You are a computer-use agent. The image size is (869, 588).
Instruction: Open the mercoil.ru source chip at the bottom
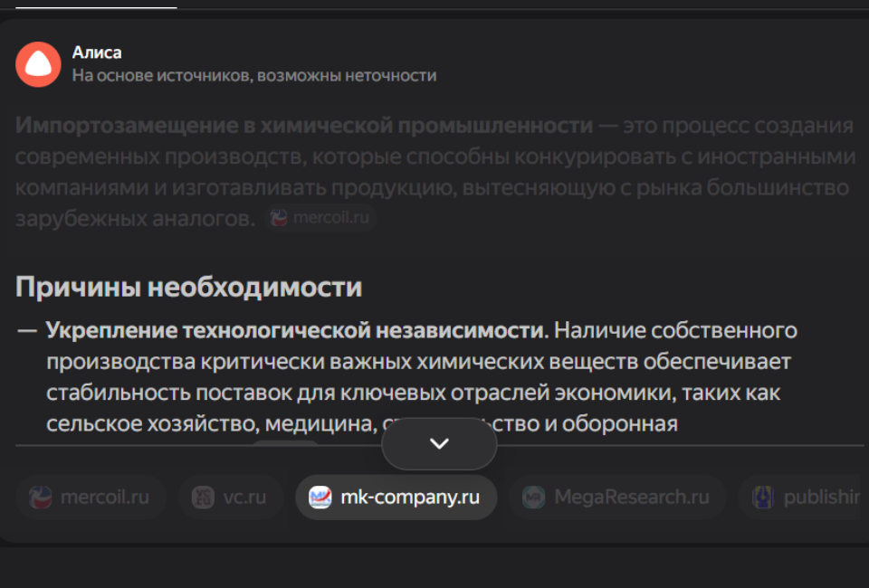[x=91, y=498]
